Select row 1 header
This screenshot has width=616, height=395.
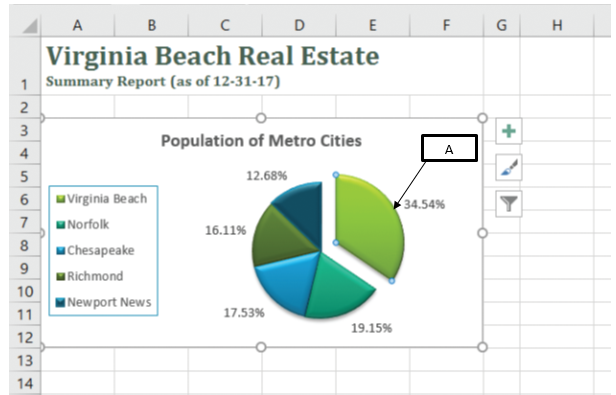(24, 66)
